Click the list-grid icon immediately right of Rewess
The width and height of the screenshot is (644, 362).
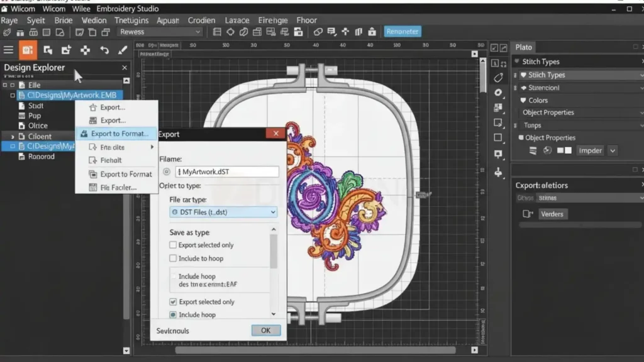[x=217, y=31]
